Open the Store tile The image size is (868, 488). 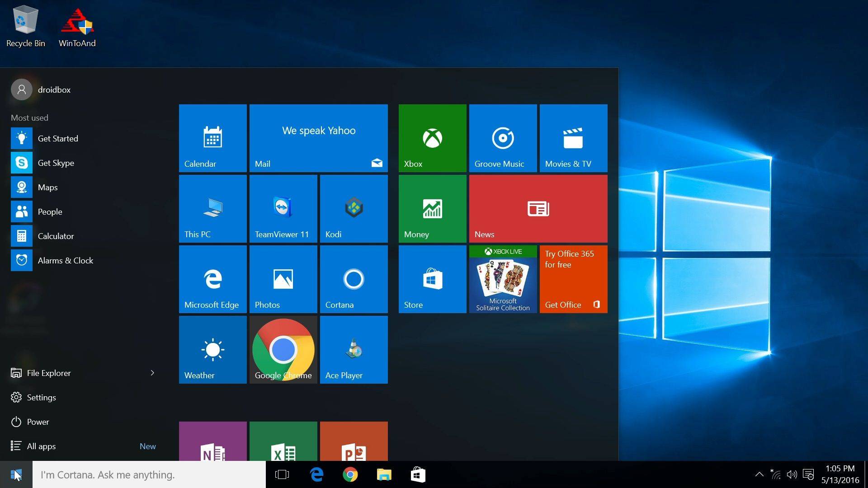432,279
